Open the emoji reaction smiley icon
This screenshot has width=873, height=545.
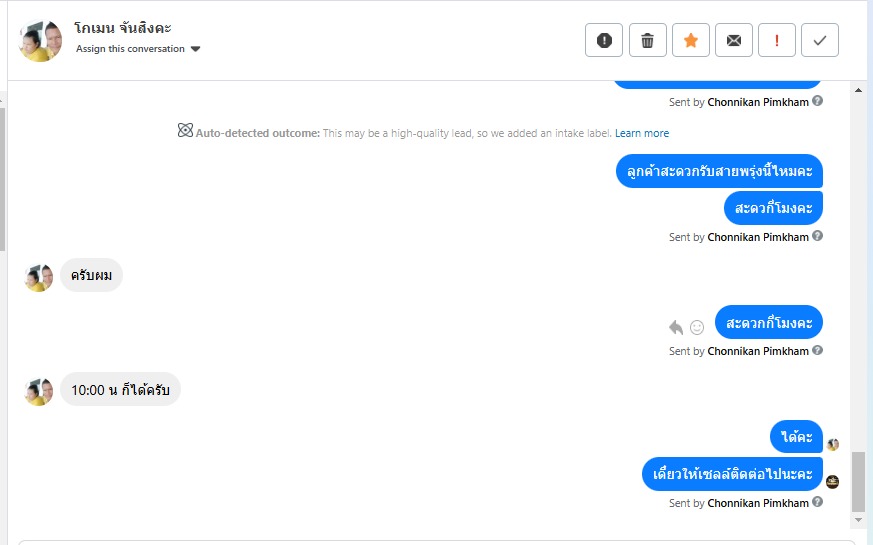(x=697, y=327)
